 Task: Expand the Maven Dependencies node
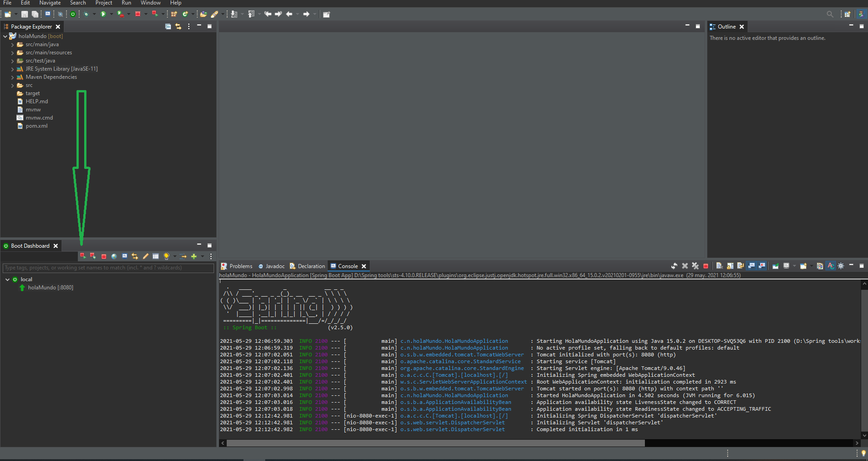click(x=12, y=77)
